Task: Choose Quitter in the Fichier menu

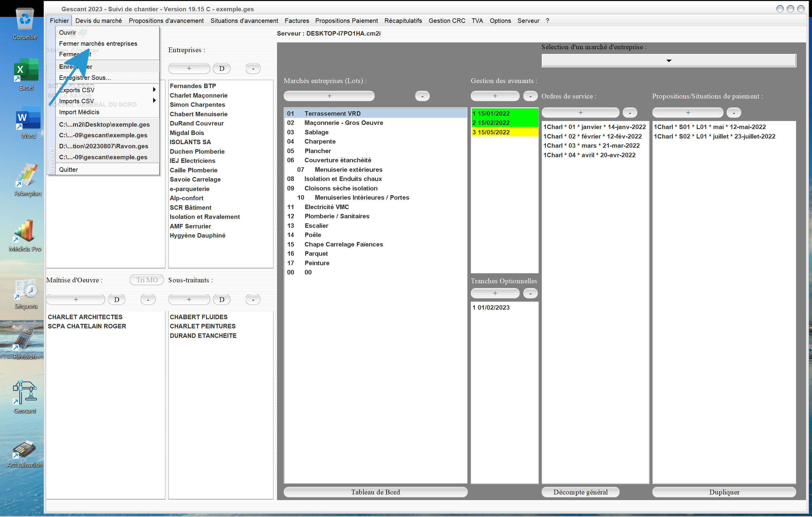Action: (107, 169)
